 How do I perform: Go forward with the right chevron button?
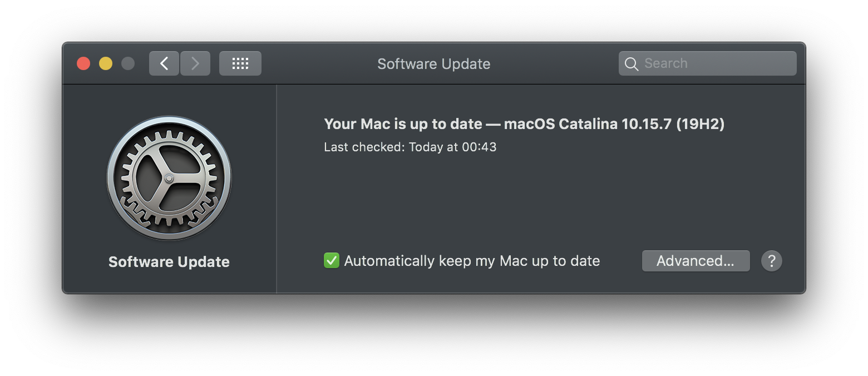click(195, 63)
